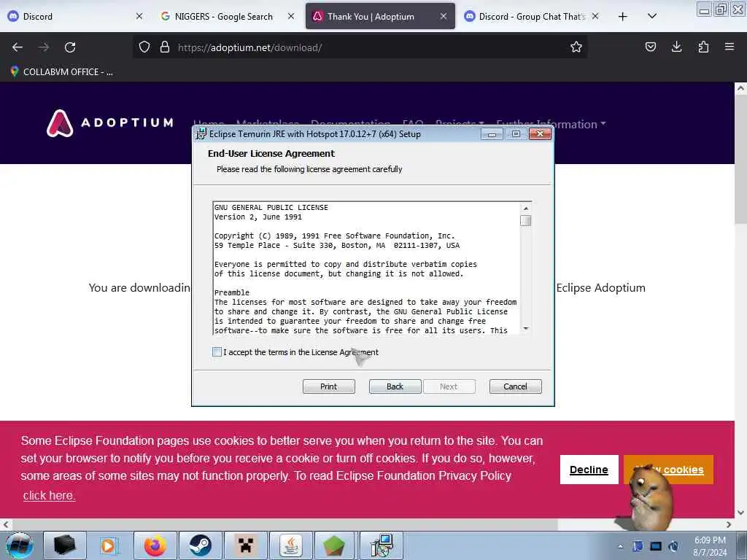Switch to the Google Search tab
Image resolution: width=747 pixels, height=560 pixels.
(228, 16)
